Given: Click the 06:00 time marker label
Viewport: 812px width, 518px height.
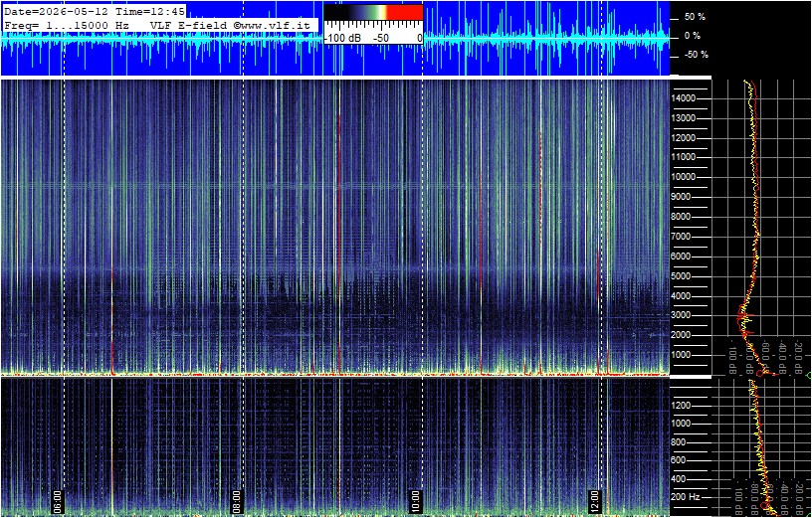Looking at the screenshot, I should 57,502.
